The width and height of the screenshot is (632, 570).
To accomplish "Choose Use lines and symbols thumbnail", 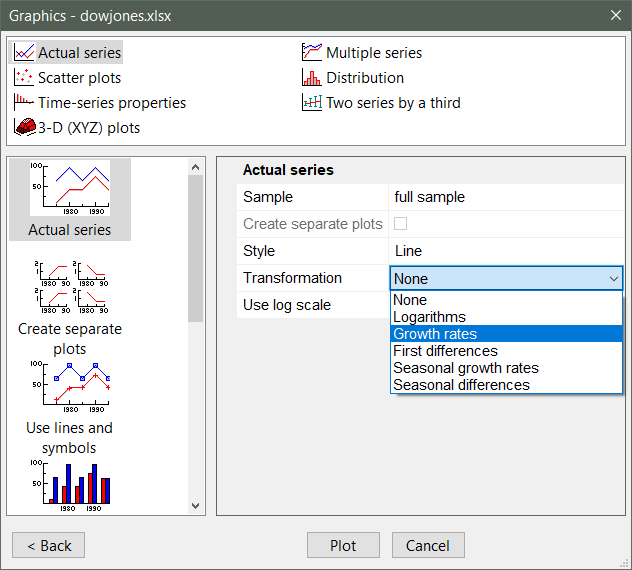I will [x=70, y=385].
